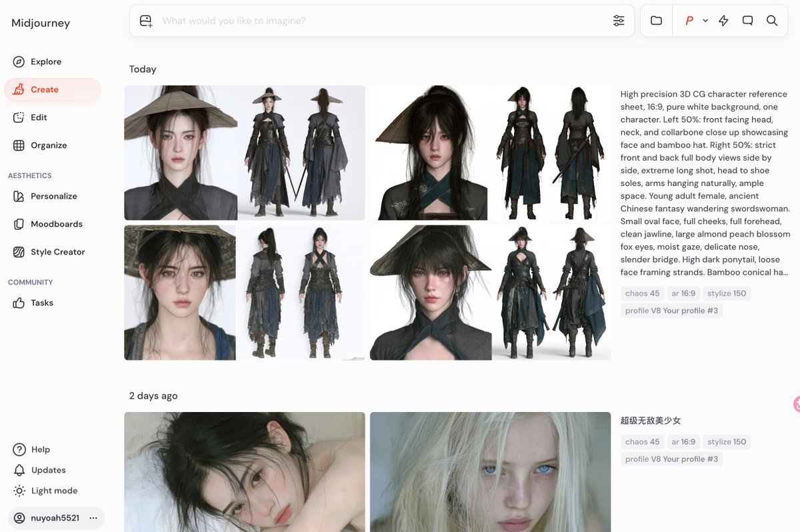Viewport: 800px width, 532px height.
Task: Click the folder icon in the top toolbar
Action: [x=657, y=21]
